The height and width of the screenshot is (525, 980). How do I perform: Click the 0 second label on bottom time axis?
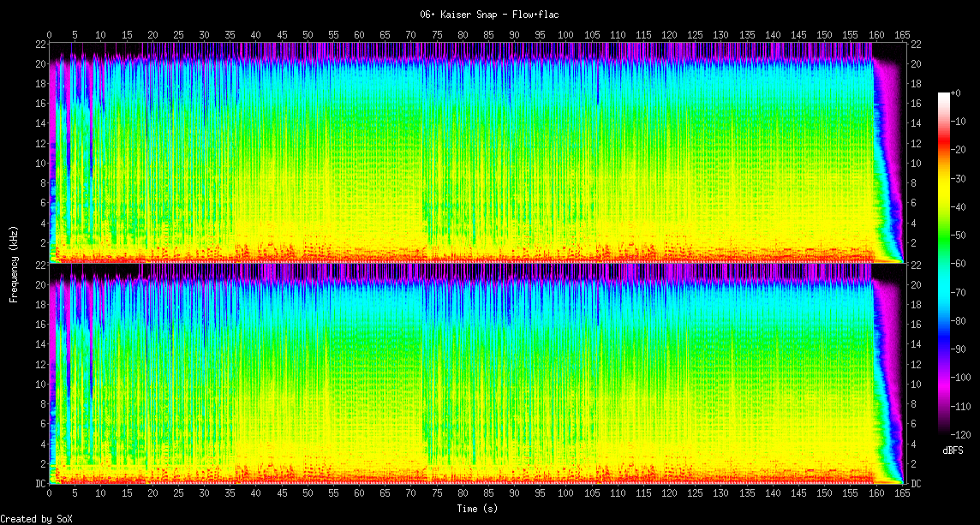50,493
